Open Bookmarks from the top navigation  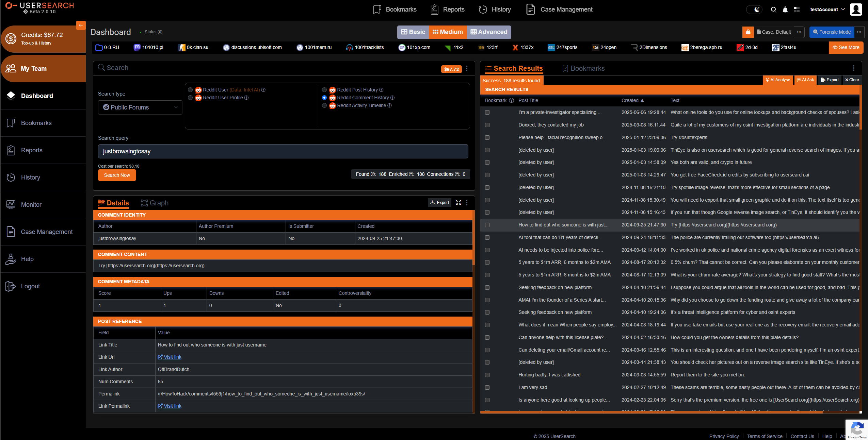pos(401,9)
